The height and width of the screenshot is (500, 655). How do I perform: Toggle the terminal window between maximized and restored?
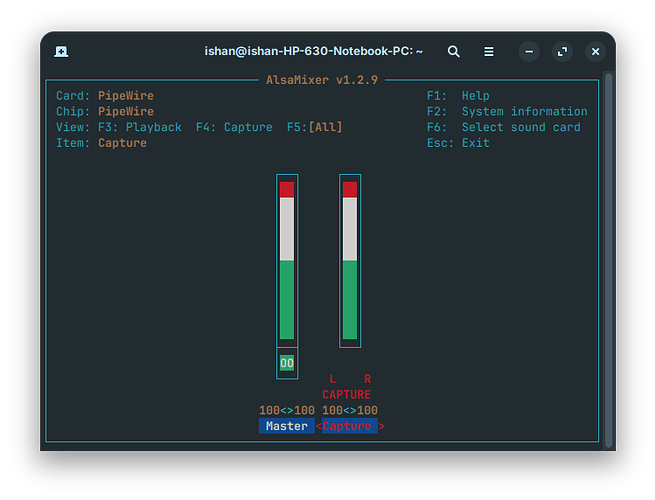point(562,51)
